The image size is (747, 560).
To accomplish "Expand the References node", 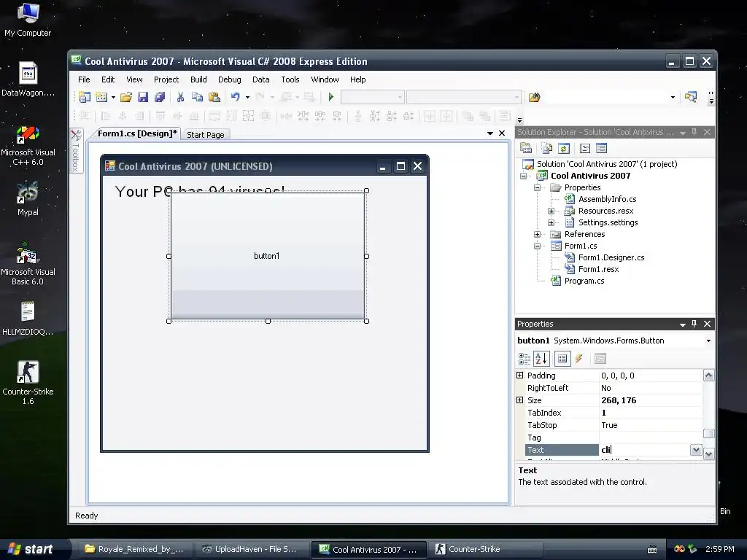I will pos(537,234).
